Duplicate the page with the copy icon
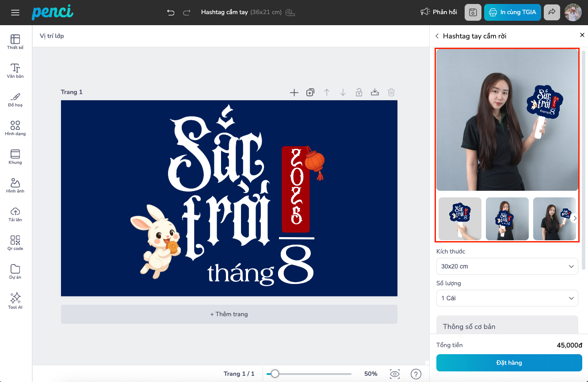588x382 pixels. point(310,92)
